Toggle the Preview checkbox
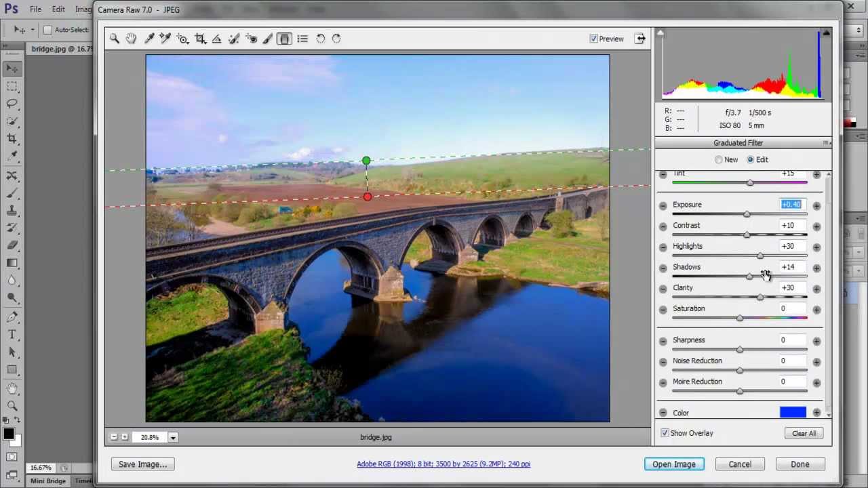Screen dimensions: 868x488 594,39
